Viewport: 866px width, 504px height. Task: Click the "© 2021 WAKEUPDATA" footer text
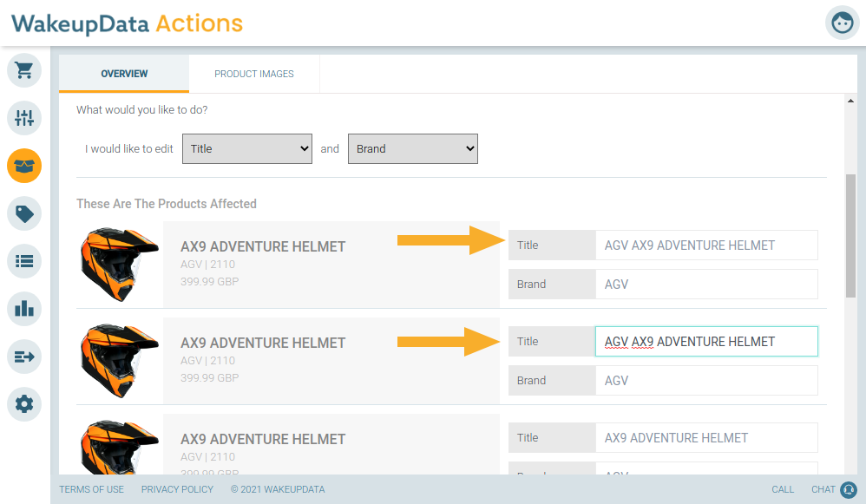[278, 489]
